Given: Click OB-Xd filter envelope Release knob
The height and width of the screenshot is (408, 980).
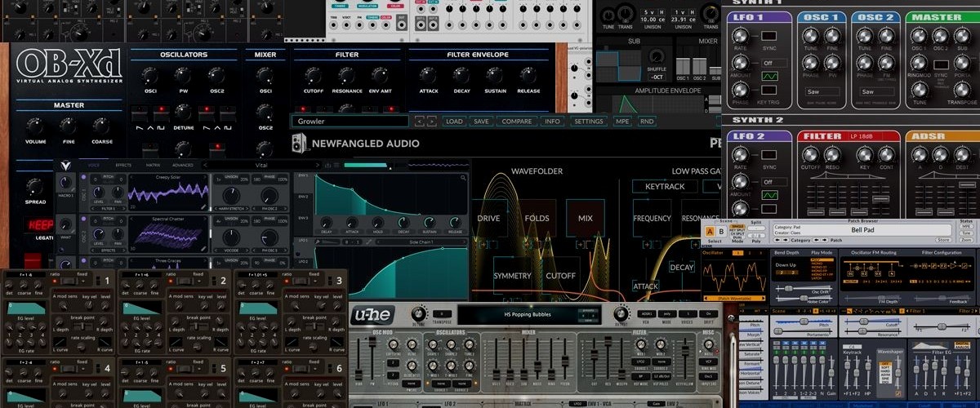Looking at the screenshot, I should (528, 75).
